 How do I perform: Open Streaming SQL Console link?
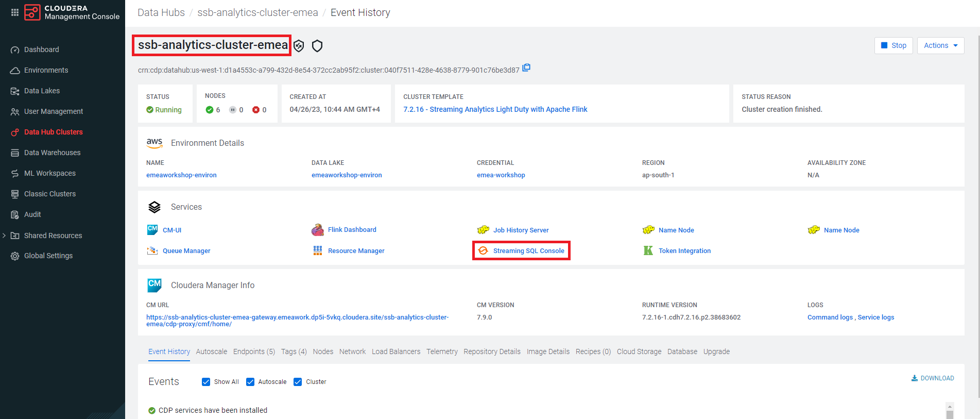[x=529, y=251]
